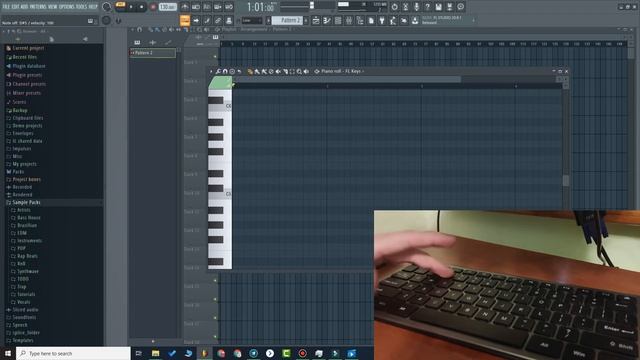The image size is (640, 360).
Task: Click the Piano roll wrench tools icon
Action: 218,71
